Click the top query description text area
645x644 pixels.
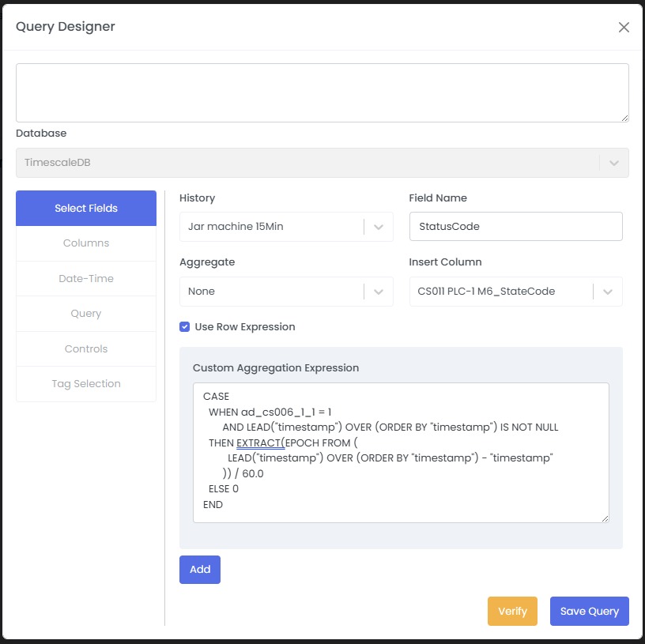[322, 92]
